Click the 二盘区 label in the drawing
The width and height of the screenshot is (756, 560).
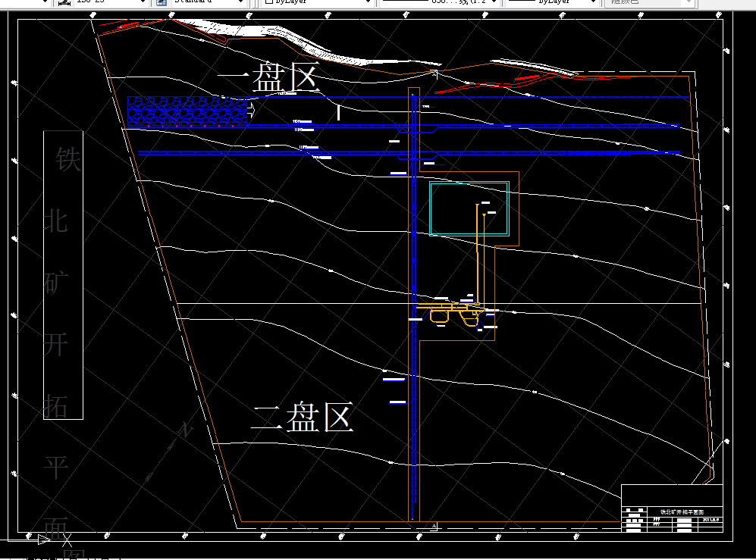303,417
